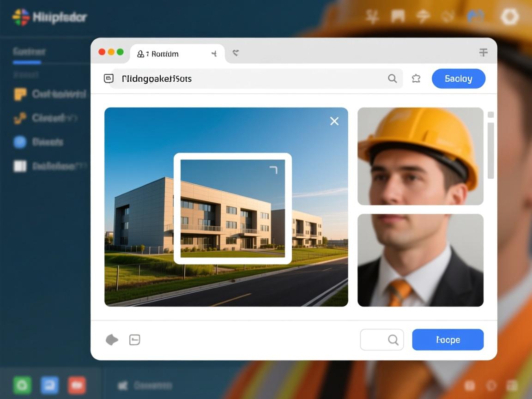The height and width of the screenshot is (399, 532).
Task: Click the address bar text 'Nidngoaketisots'
Action: 157,79
